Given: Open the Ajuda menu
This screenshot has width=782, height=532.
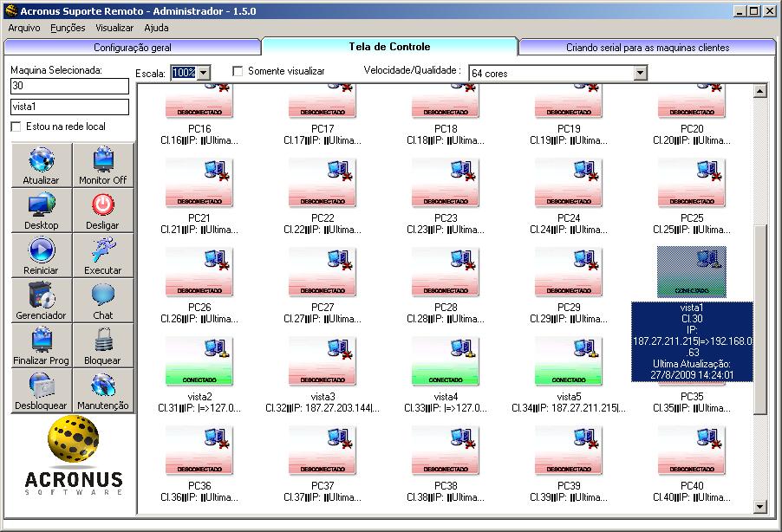Looking at the screenshot, I should pyautogui.click(x=156, y=28).
